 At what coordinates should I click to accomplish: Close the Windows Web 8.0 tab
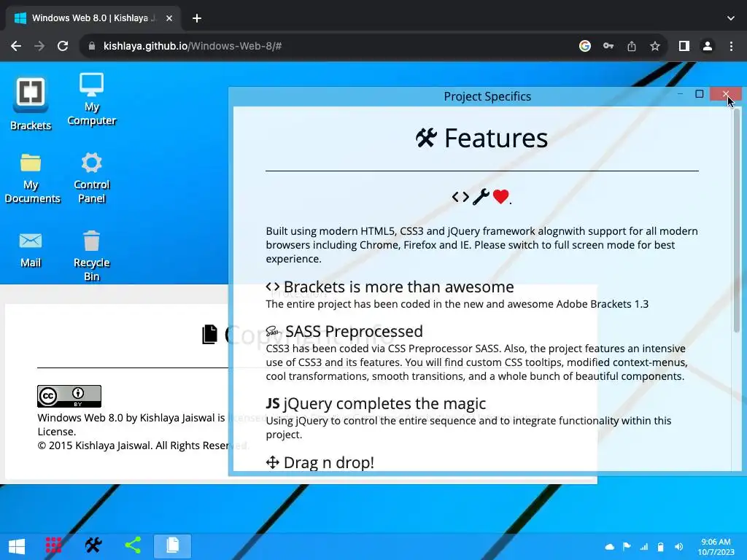tap(169, 18)
